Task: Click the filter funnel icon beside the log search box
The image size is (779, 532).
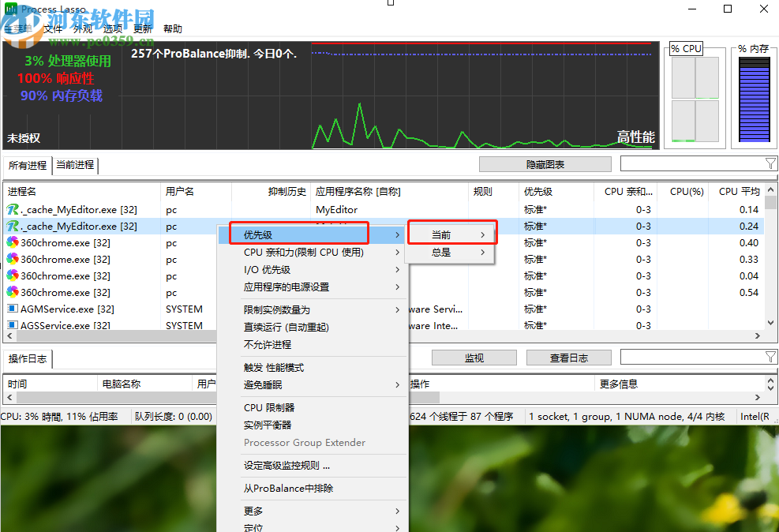Action: click(x=770, y=357)
